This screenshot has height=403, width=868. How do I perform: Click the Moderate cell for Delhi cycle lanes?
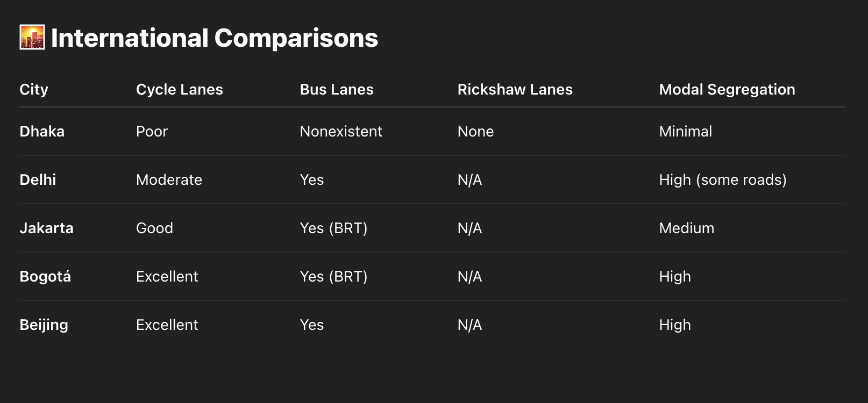(169, 179)
